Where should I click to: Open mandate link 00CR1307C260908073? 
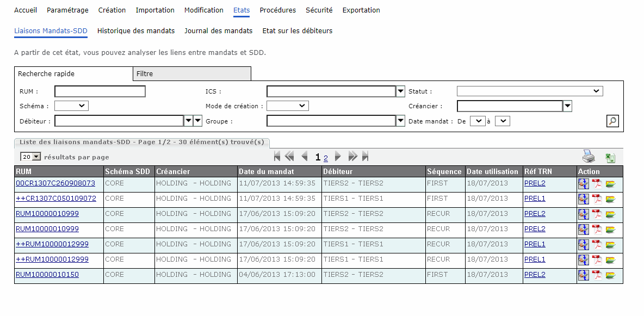click(x=55, y=183)
